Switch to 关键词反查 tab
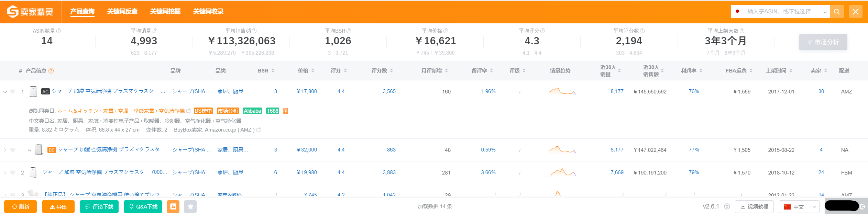This screenshot has height=214, width=868. coord(122,11)
